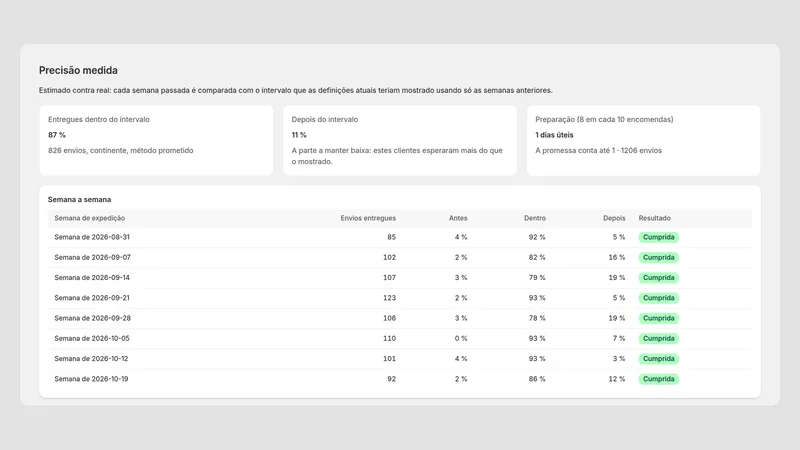Select "A promessa conta até 1 · 1206 envios"

point(598,151)
